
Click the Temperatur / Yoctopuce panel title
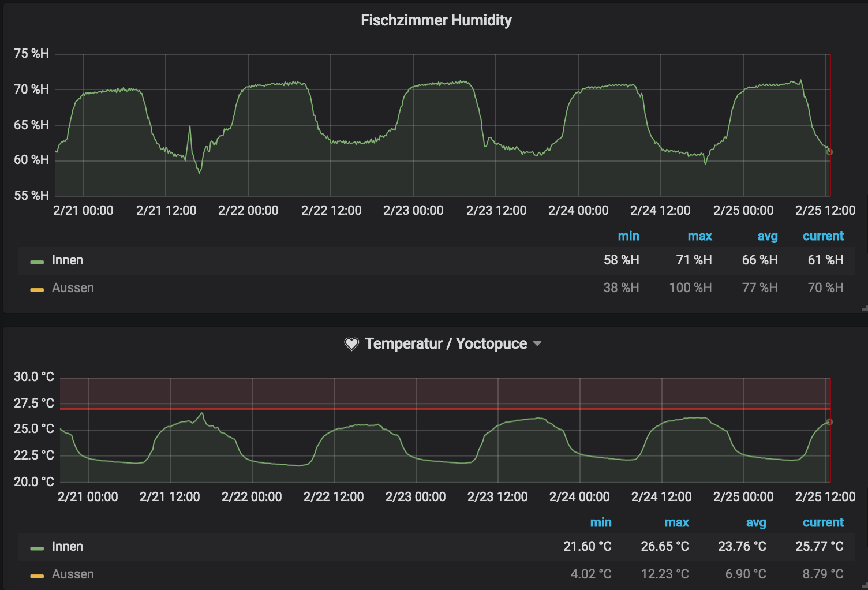(x=446, y=343)
